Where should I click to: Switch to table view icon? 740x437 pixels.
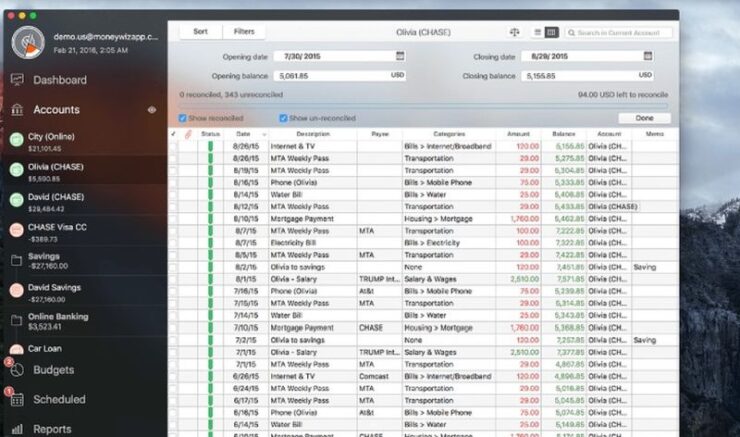pyautogui.click(x=551, y=32)
